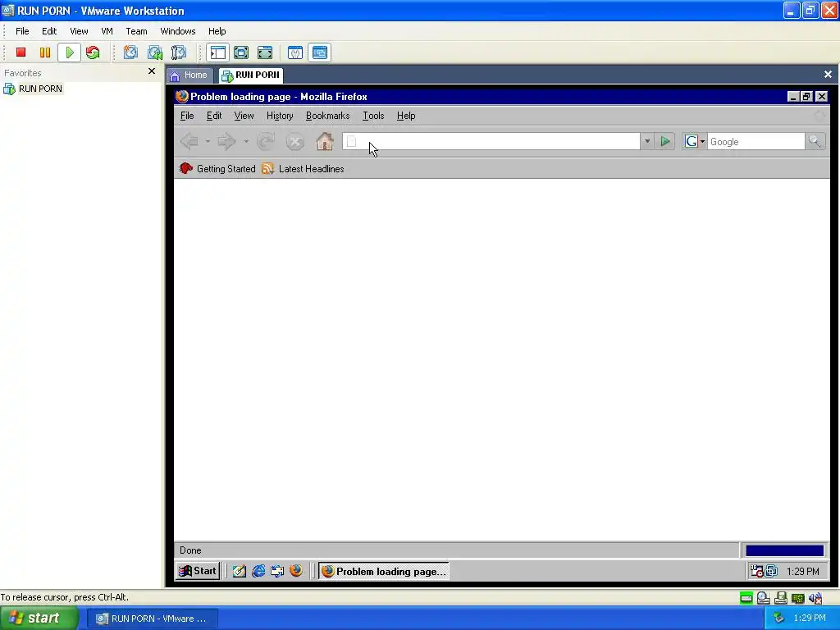Go forward using the Firefox forward arrow
Screen dimensions: 840x630
[227, 141]
